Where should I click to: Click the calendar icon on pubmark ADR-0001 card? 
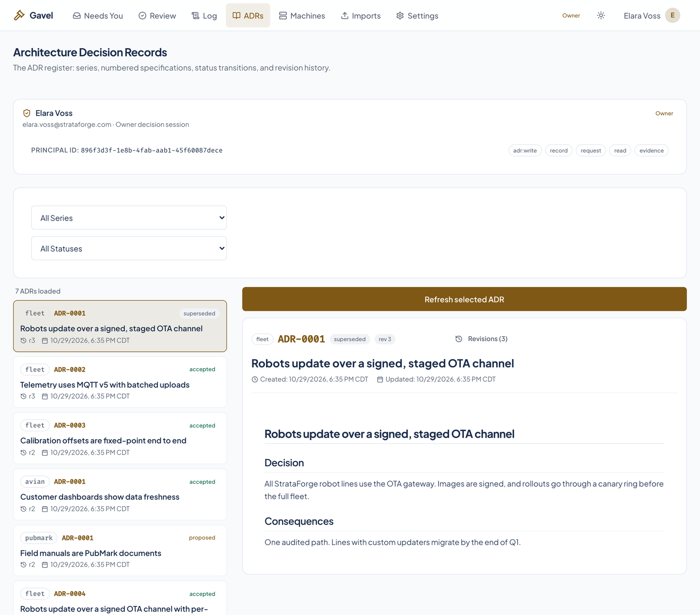45,565
